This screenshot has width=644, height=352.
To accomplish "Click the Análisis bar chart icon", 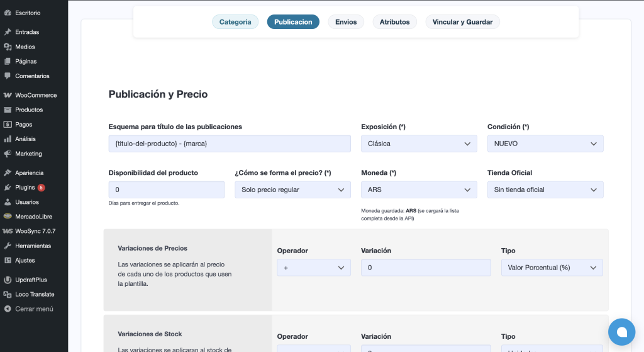I will pos(8,139).
